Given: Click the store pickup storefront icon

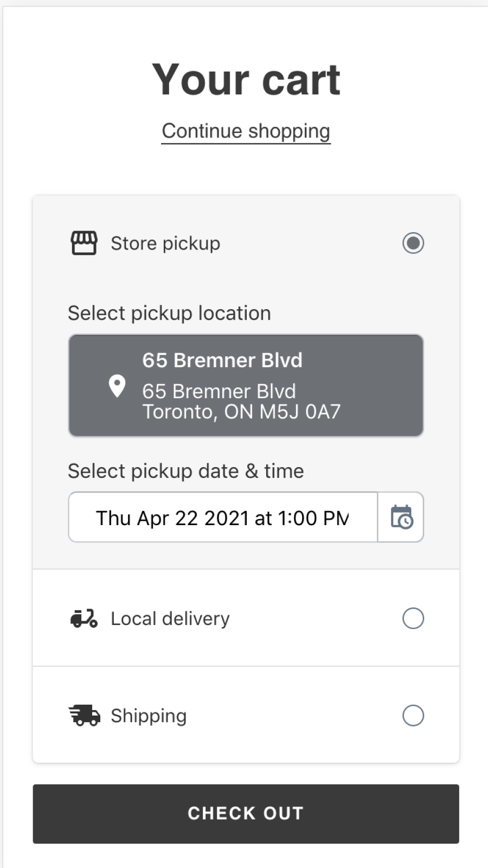Looking at the screenshot, I should pyautogui.click(x=84, y=243).
